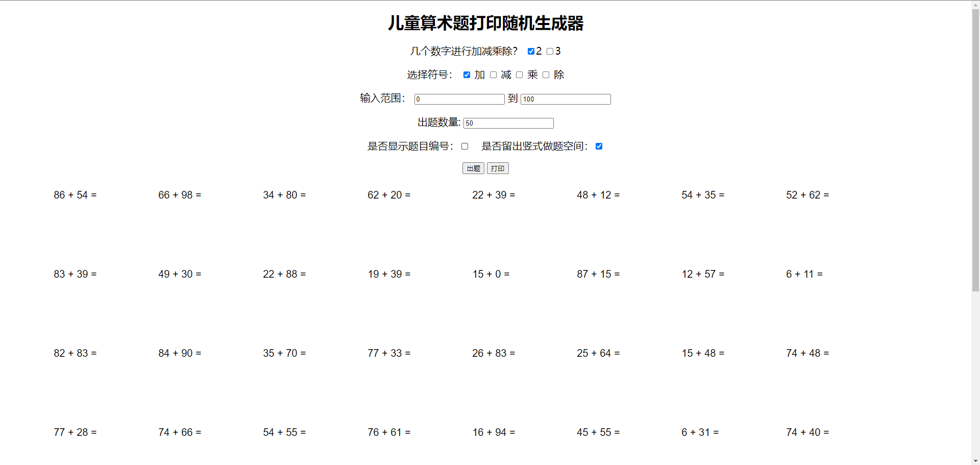Image resolution: width=980 pixels, height=465 pixels.
Task: Click the problem 84 + 90 =
Action: [180, 353]
